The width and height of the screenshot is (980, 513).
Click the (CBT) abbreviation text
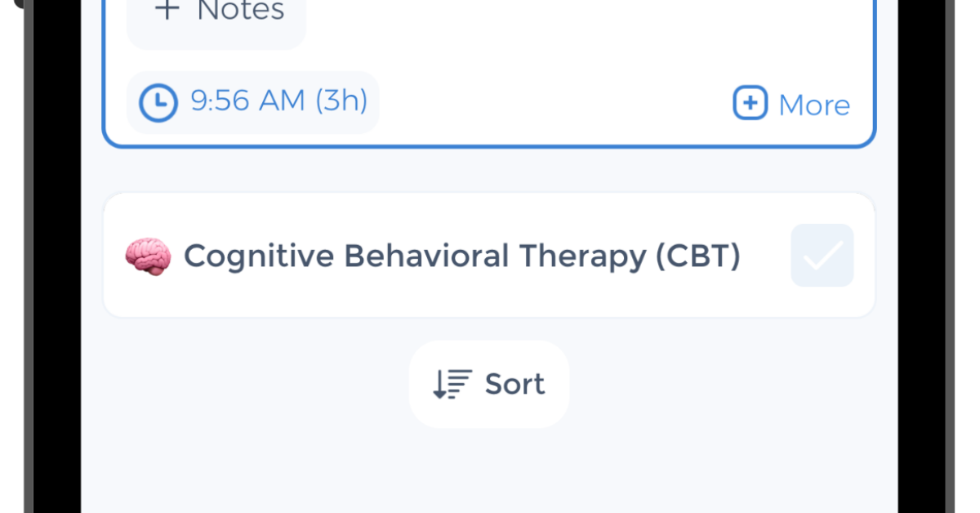click(x=697, y=256)
